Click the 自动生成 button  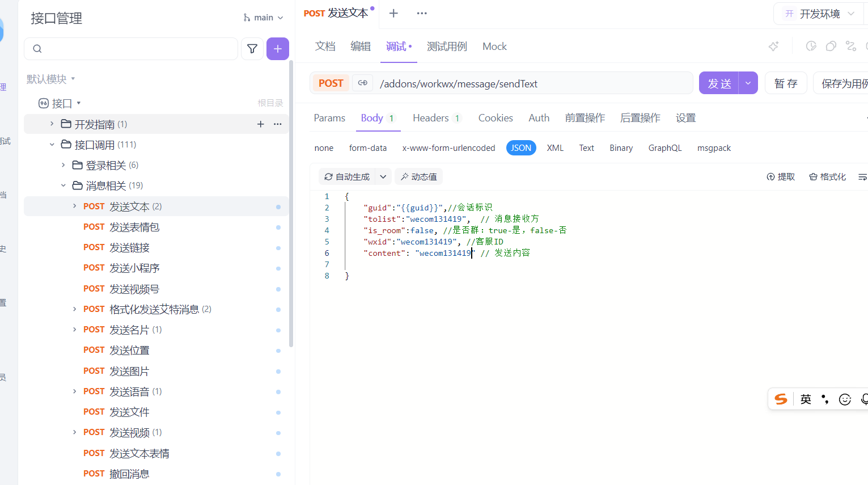347,177
